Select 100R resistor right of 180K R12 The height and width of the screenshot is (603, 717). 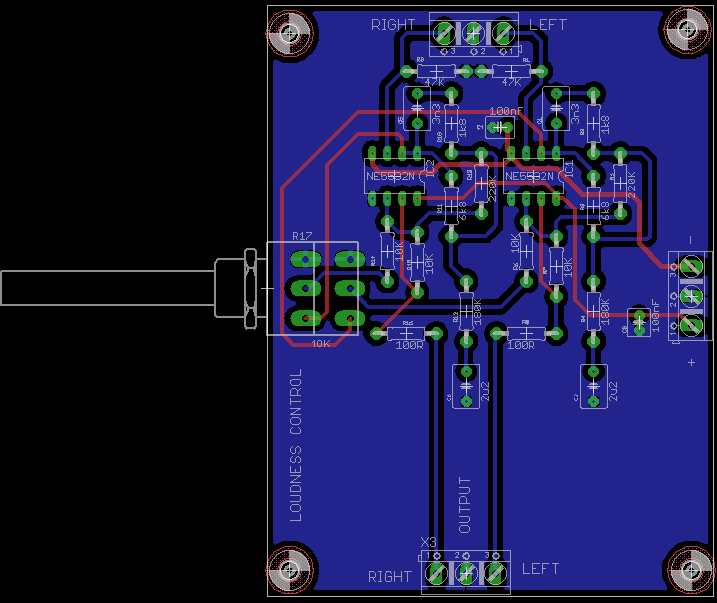[x=525, y=333]
